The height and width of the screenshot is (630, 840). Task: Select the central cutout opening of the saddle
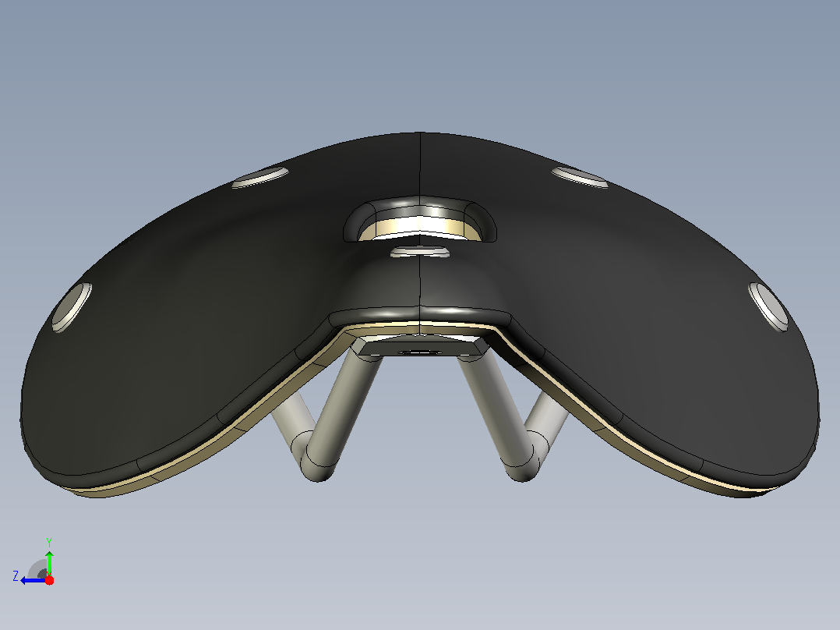[420, 221]
